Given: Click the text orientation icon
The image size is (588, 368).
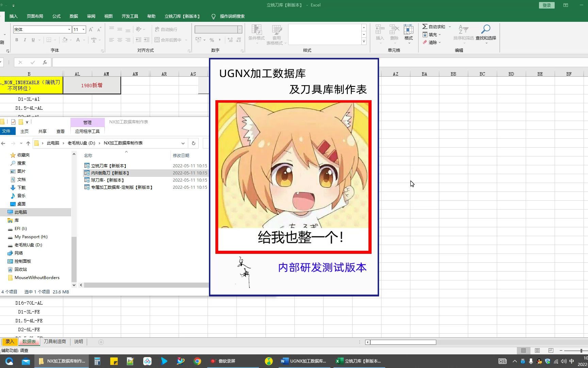Looking at the screenshot, I should tap(138, 30).
